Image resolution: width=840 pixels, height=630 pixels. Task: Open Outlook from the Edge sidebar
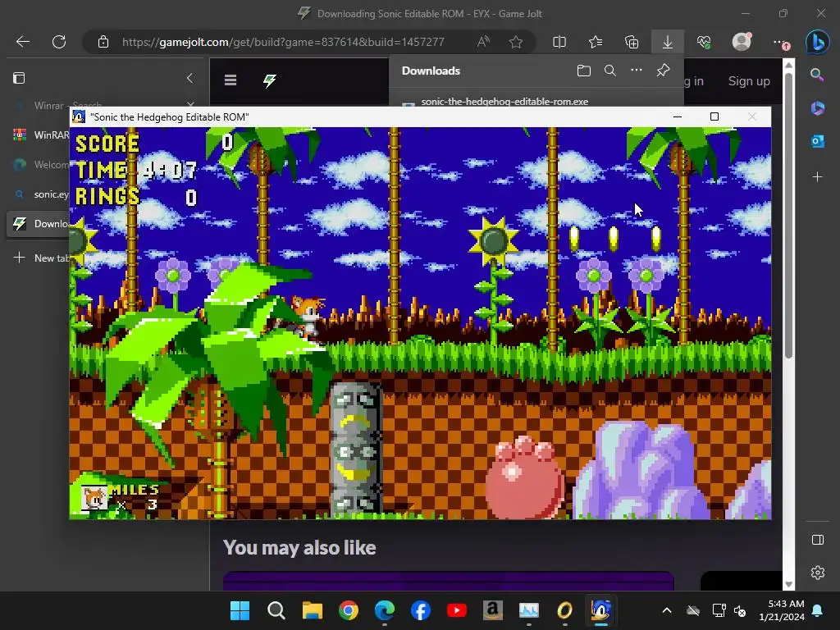coord(818,141)
